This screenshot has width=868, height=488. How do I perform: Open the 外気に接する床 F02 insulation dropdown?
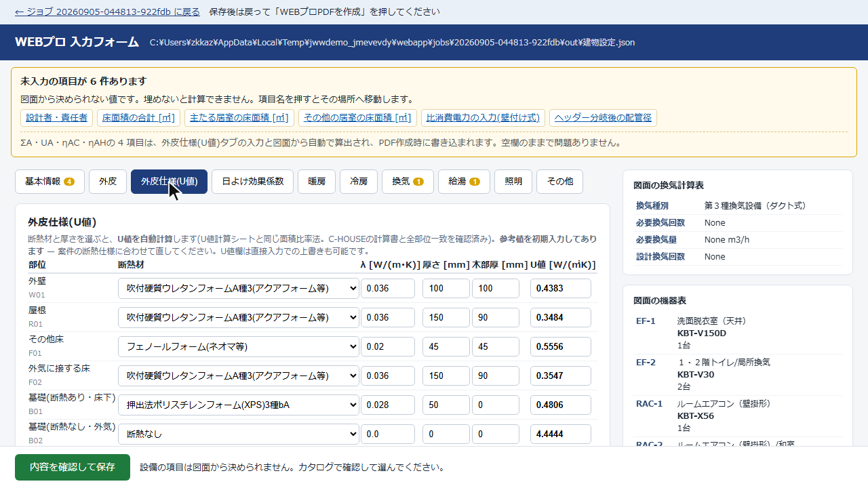coord(238,375)
